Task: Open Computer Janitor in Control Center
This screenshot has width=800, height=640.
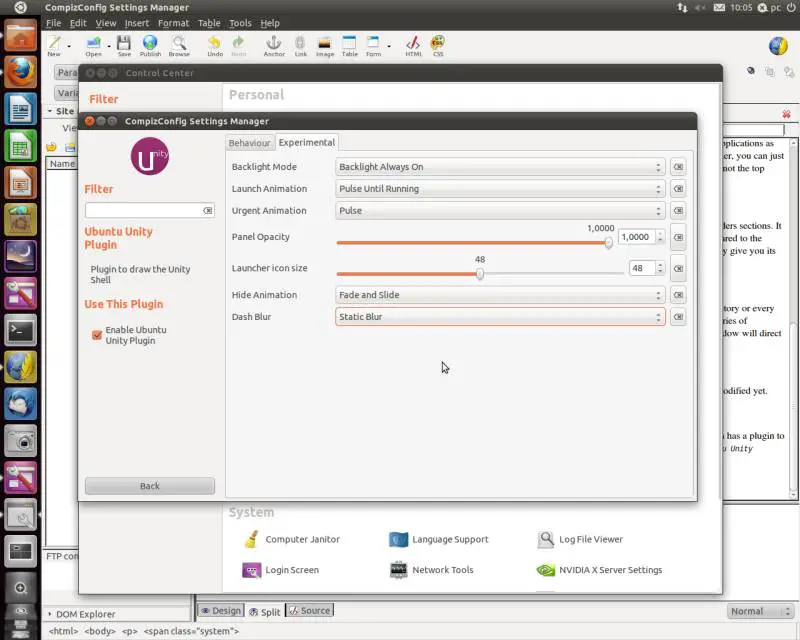Action: click(x=291, y=539)
